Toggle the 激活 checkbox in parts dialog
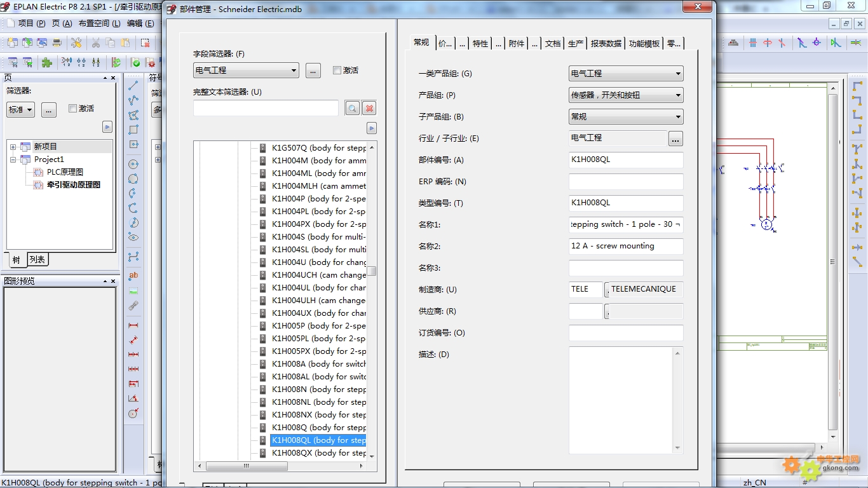868x488 pixels. [337, 70]
